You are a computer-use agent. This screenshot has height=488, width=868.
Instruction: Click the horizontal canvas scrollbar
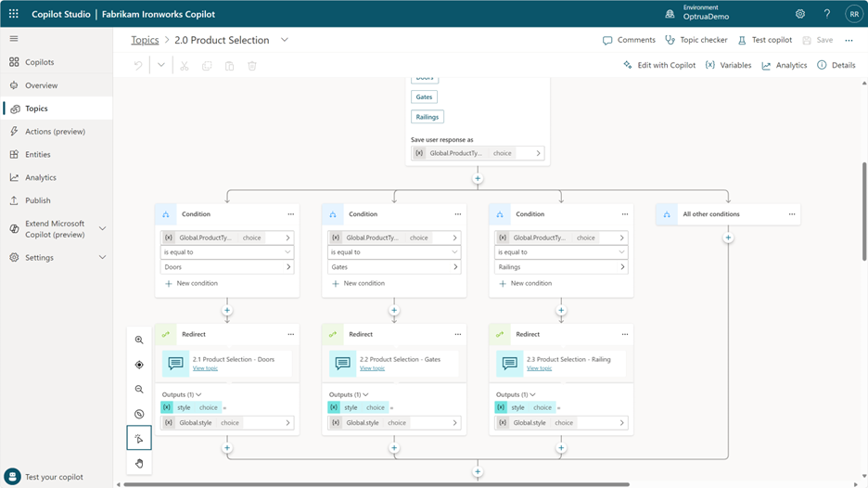point(377,484)
